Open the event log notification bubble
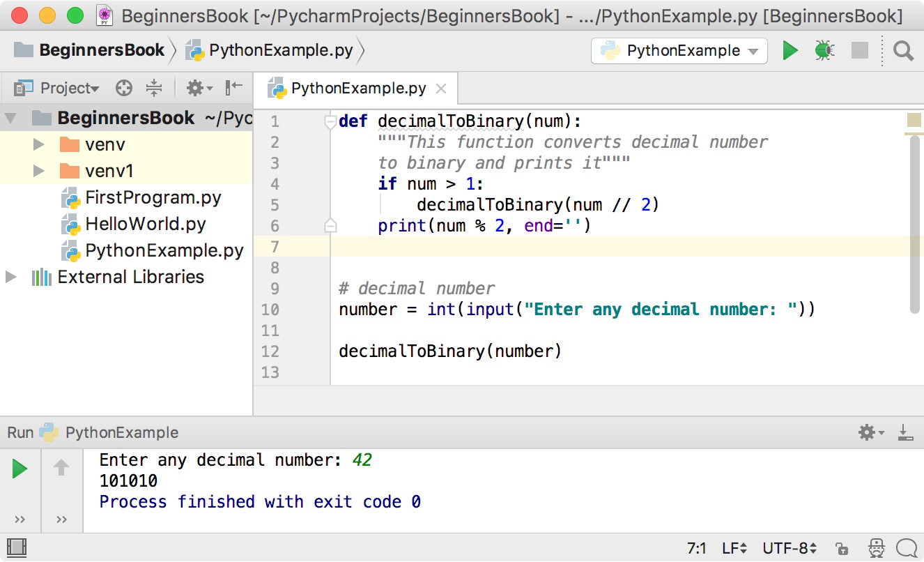Viewport: 924px width, 562px height. pyautogui.click(x=906, y=547)
